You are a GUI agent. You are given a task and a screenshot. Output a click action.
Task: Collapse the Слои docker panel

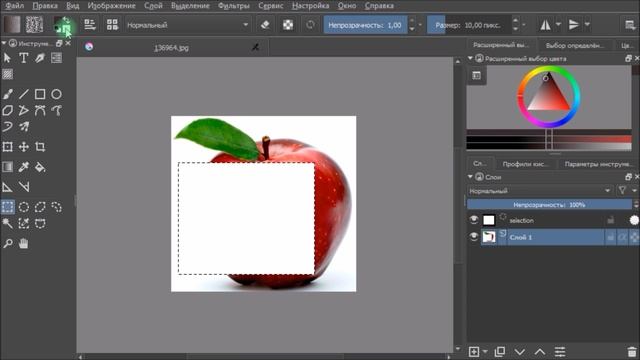tap(470, 177)
